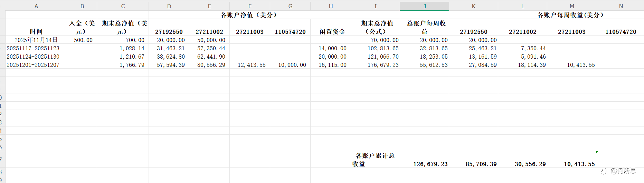This screenshot has height=183, width=644.
Task: Select column C header
Action: (x=123, y=6)
